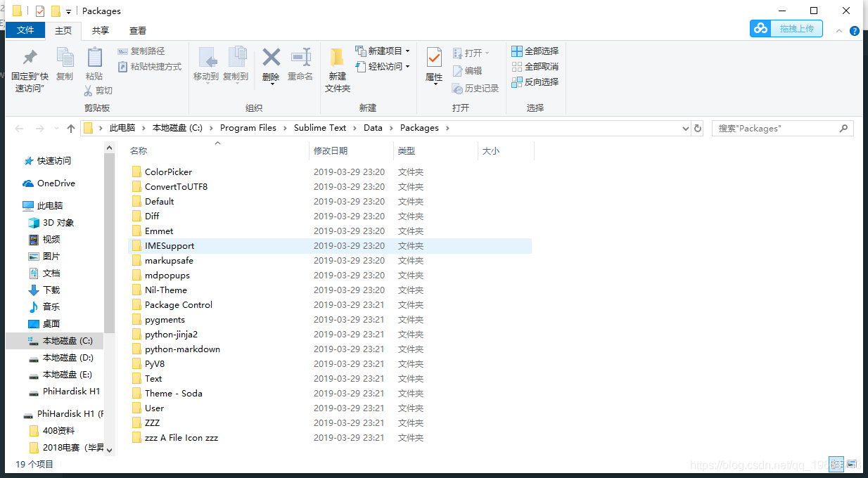Image resolution: width=868 pixels, height=478 pixels.
Task: Switch to Details view icon in status bar
Action: [x=836, y=464]
